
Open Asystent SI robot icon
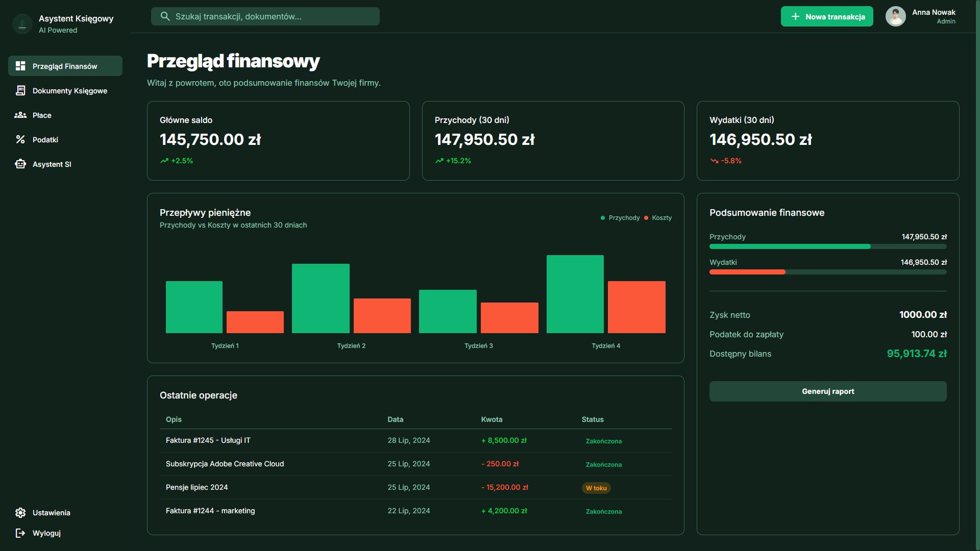tap(20, 164)
